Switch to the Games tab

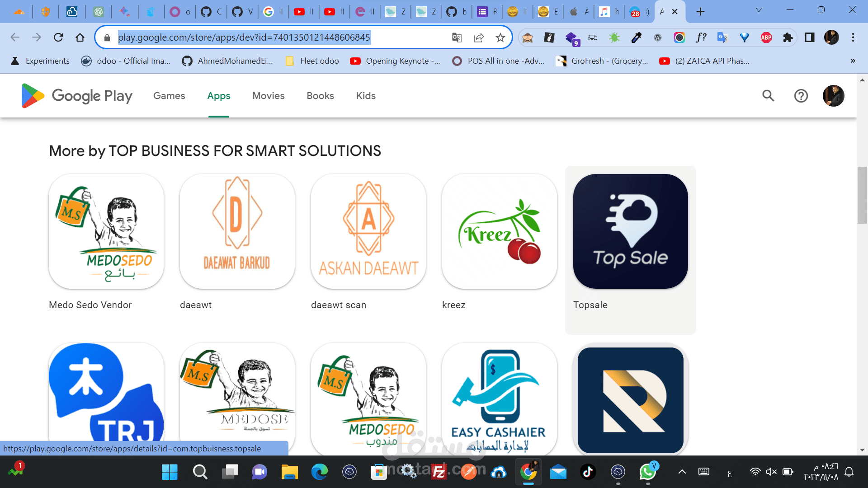tap(169, 96)
